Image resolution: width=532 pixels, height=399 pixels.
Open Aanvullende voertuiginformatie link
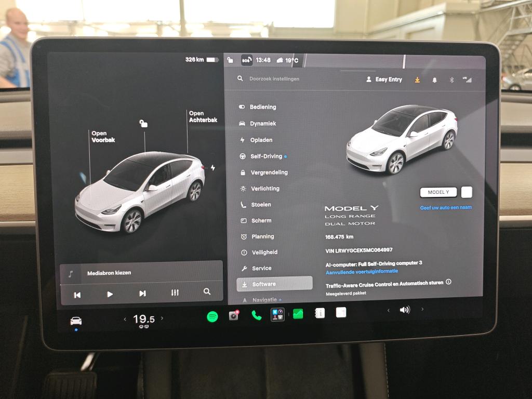point(362,271)
